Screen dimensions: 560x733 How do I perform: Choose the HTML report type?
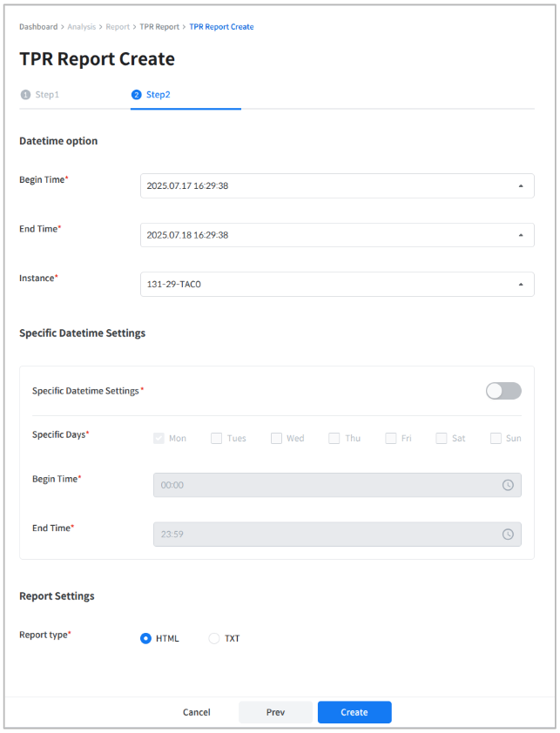[146, 638]
